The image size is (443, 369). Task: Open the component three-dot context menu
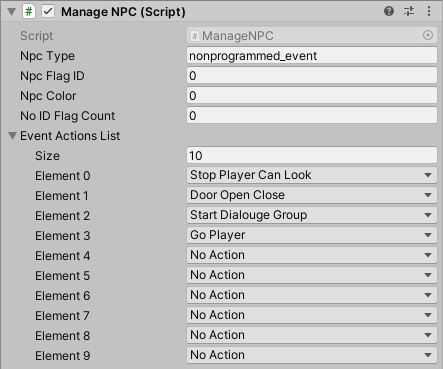click(x=429, y=11)
